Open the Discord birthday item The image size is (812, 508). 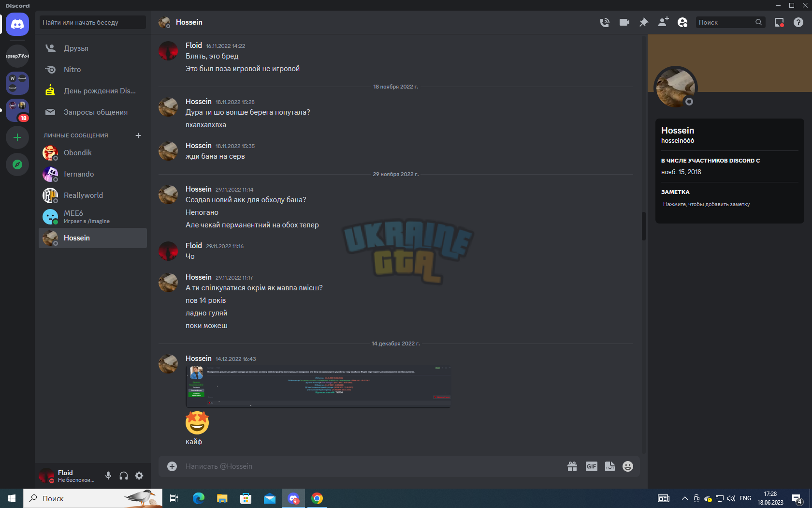point(93,91)
